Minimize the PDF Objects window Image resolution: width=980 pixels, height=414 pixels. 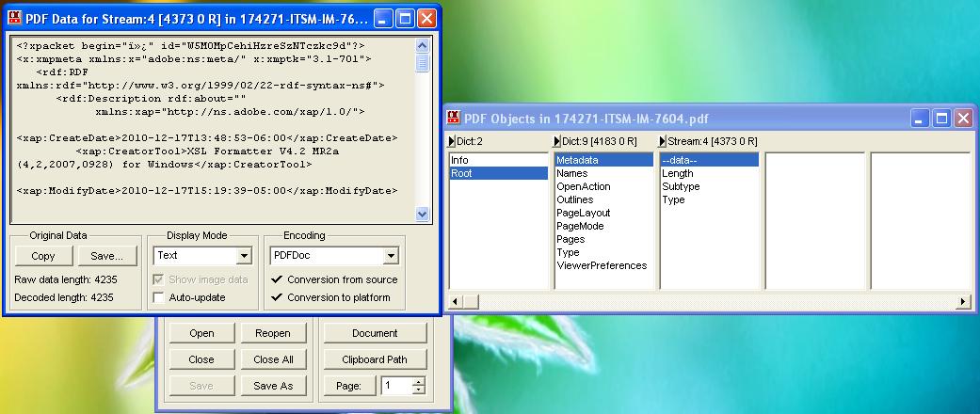pos(920,118)
